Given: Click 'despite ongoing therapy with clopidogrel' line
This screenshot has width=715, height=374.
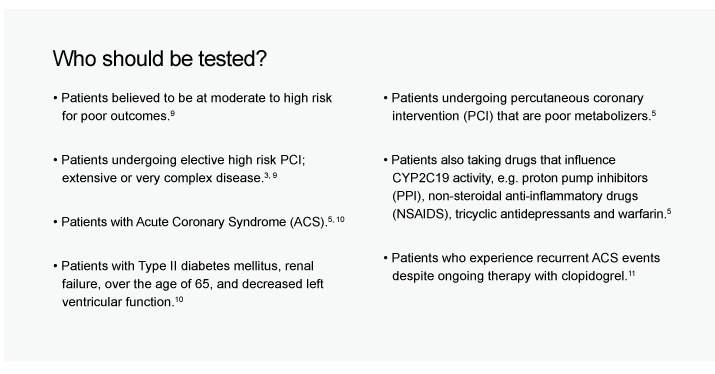Looking at the screenshot, I should point(510,276).
